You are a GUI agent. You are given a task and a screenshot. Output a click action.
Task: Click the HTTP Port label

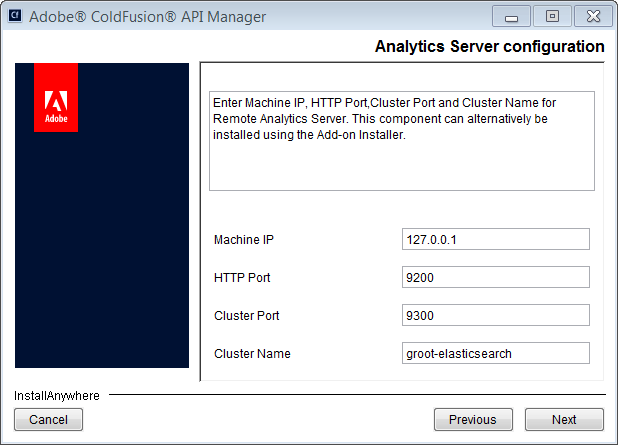242,278
